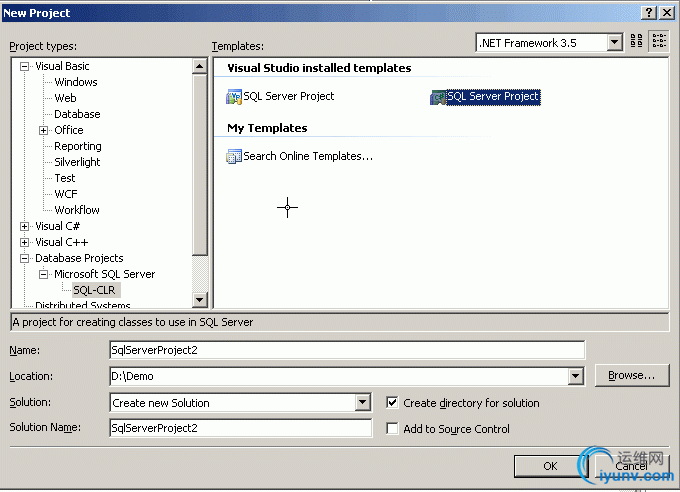Select Web project type

coord(65,98)
